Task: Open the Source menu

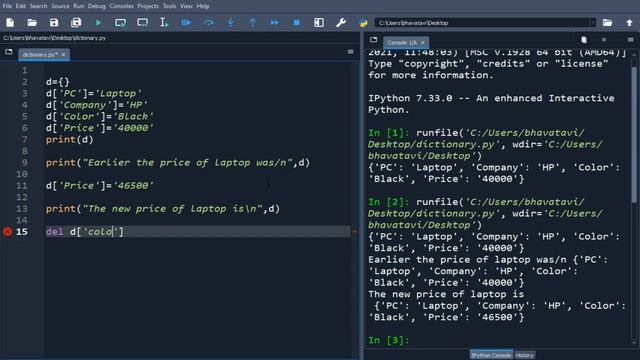Action: (x=60, y=6)
